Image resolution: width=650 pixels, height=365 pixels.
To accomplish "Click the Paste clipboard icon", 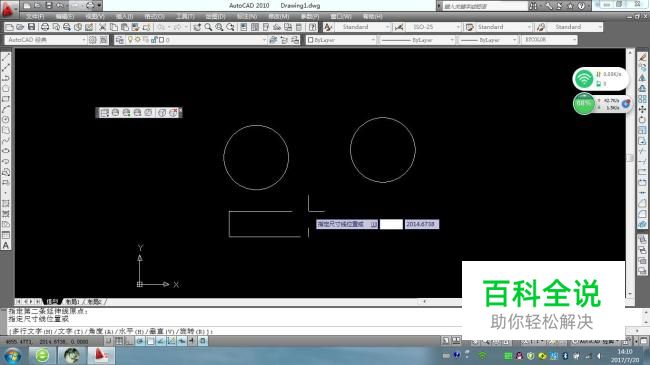I will 124,27.
